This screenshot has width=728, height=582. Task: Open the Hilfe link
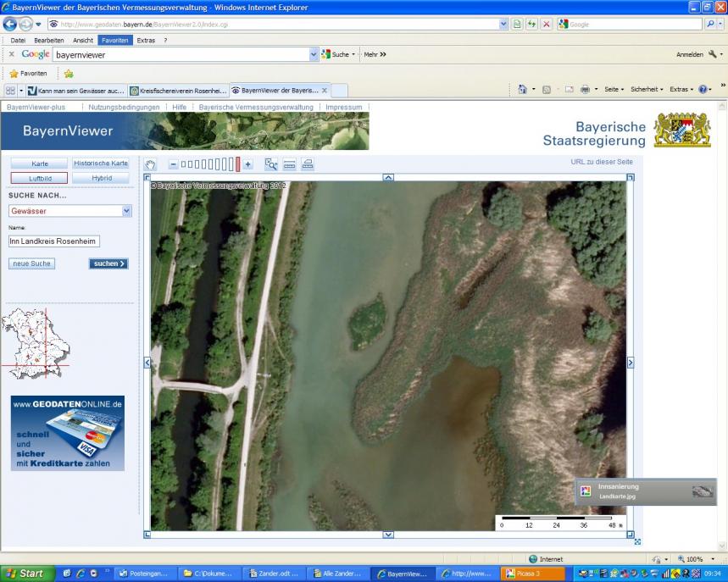coord(179,108)
